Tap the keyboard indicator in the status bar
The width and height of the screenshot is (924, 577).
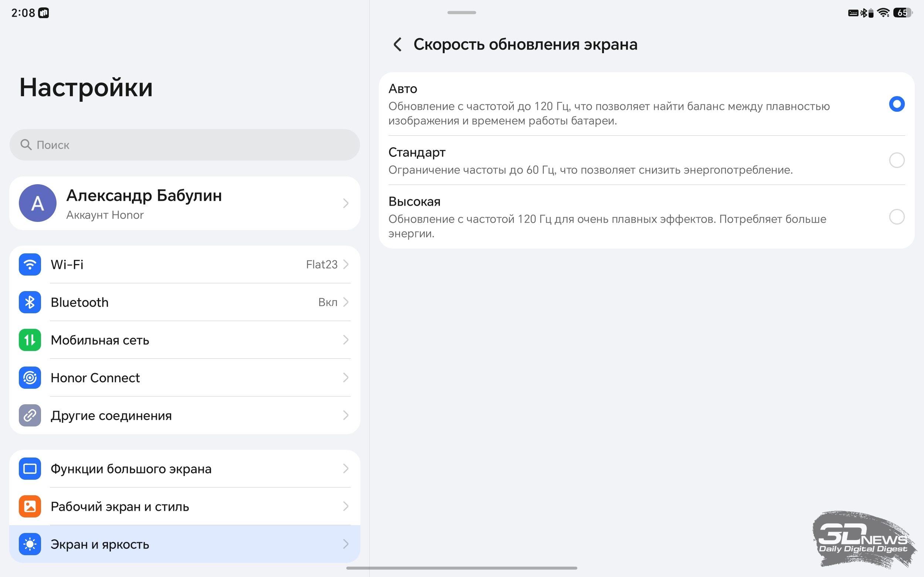pyautogui.click(x=853, y=13)
